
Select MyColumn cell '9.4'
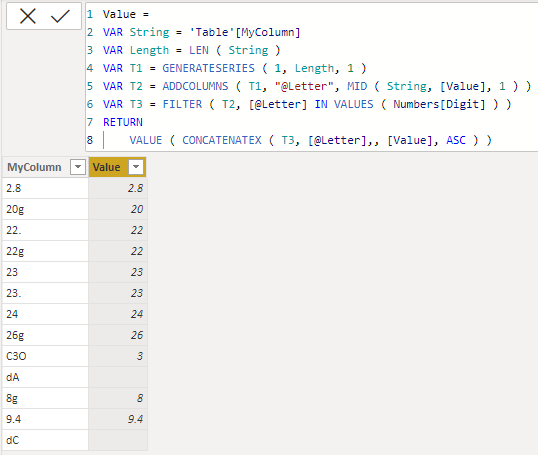pyautogui.click(x=45, y=419)
